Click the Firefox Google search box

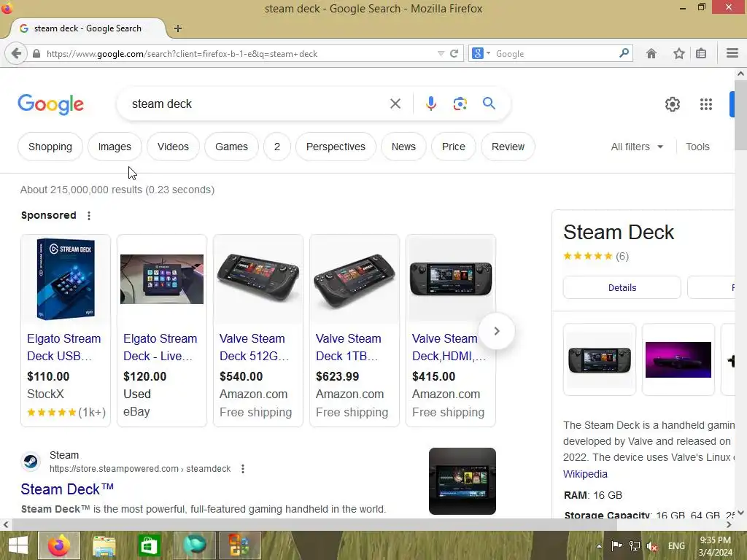tap(555, 53)
